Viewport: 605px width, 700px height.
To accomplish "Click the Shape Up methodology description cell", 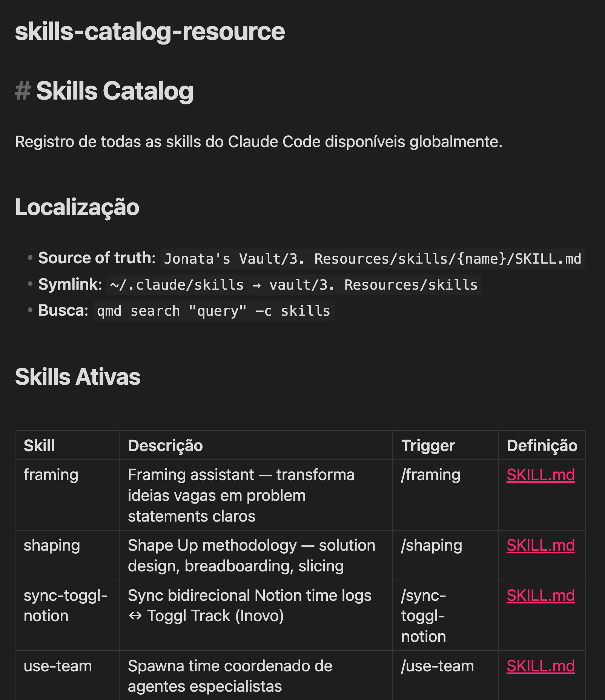I will [251, 556].
